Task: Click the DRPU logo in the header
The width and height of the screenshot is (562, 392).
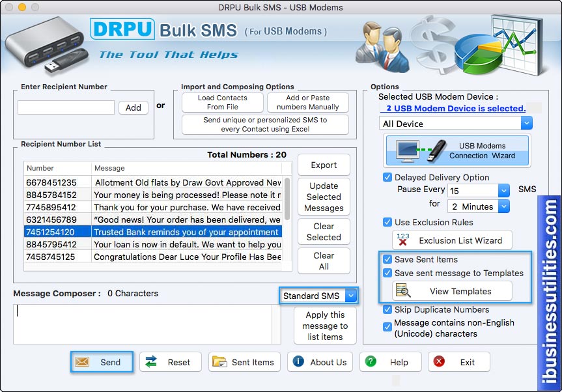Action: (x=122, y=29)
